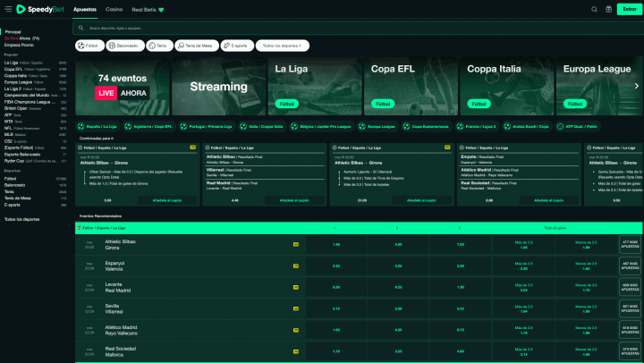
Task: Open Todos los deportes in sidebar
Action: pos(22,219)
